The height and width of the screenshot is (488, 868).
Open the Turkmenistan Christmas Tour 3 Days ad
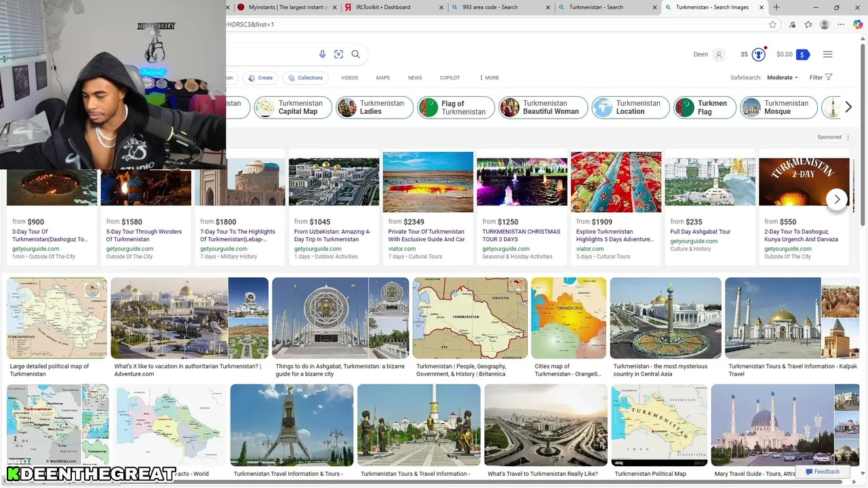[521, 206]
